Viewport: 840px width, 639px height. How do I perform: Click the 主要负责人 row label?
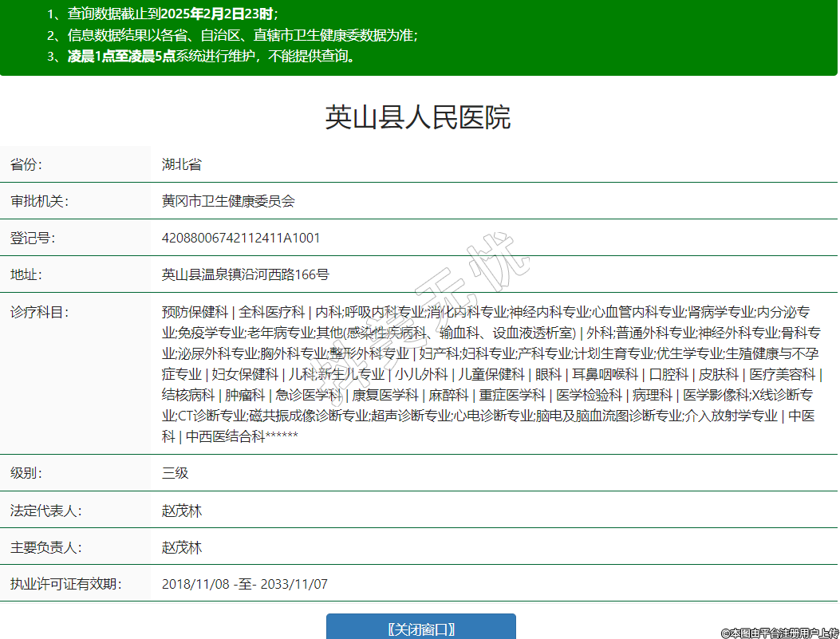[45, 547]
